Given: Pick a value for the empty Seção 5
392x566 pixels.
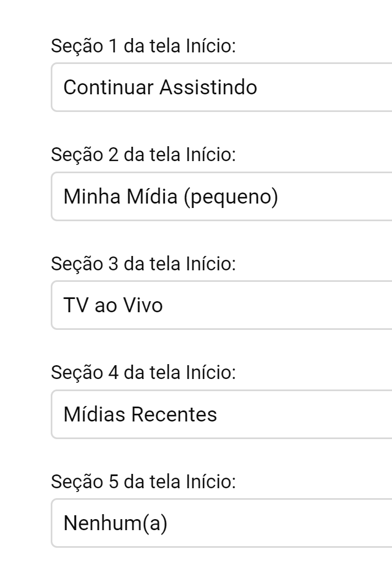Looking at the screenshot, I should [221, 523].
